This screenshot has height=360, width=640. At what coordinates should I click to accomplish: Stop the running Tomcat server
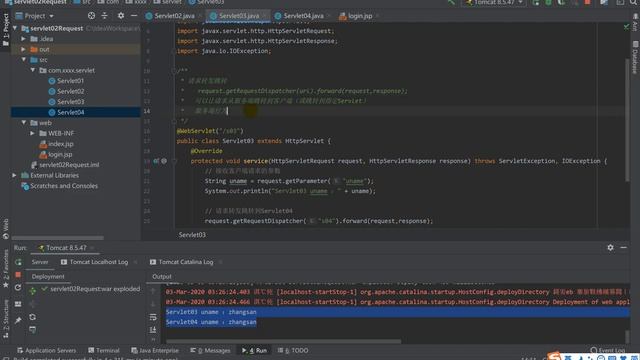point(18,275)
